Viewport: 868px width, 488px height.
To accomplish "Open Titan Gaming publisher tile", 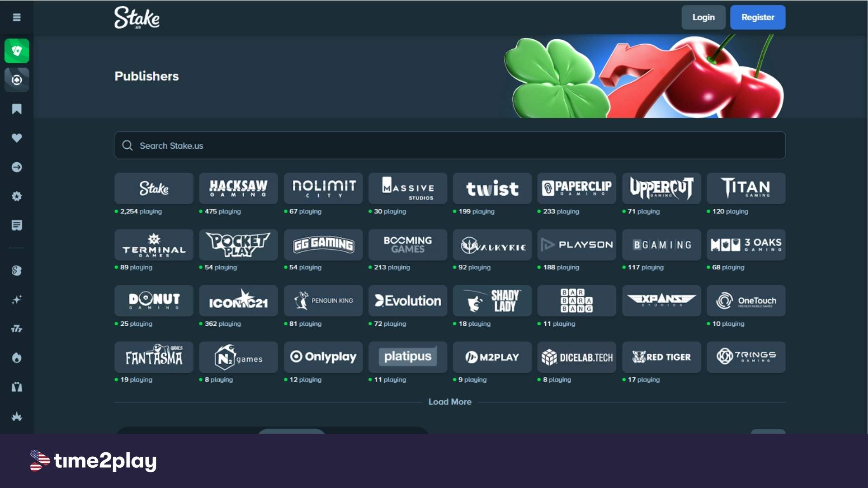I will coord(746,188).
